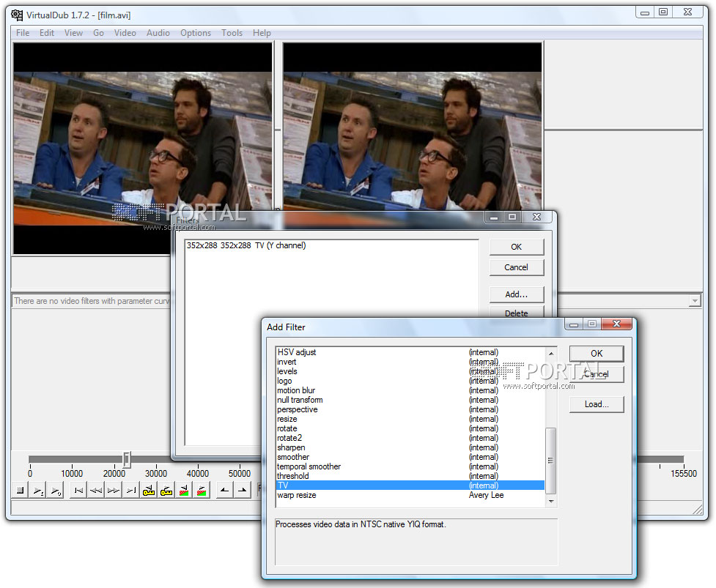Select the HSV adjust filter

pyautogui.click(x=410, y=352)
